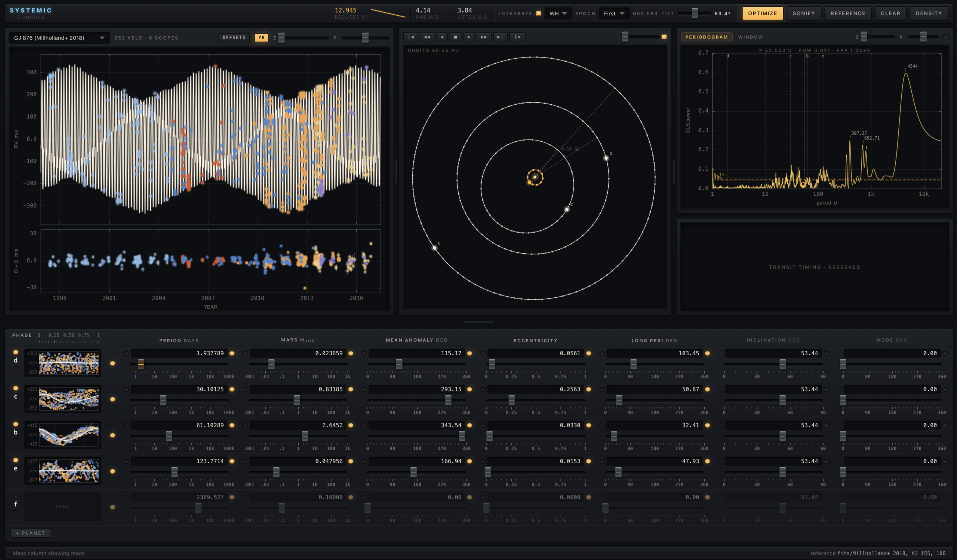Click orange light right of muted planet f plot
Screen dimensions: 957x560
[113, 507]
